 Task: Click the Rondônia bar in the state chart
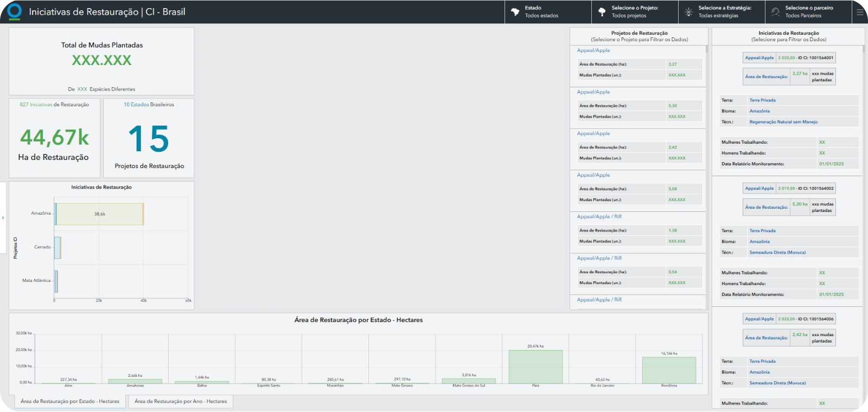[669, 370]
